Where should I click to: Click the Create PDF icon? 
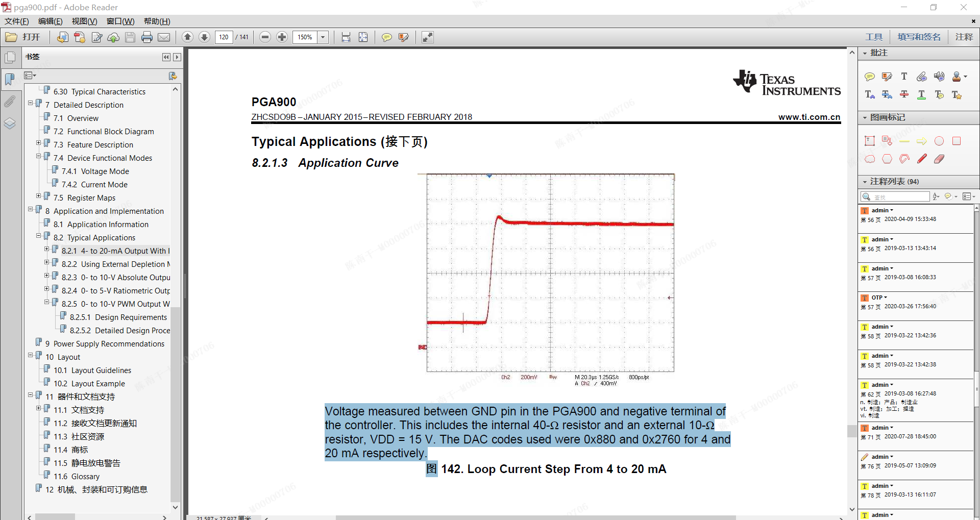[80, 37]
